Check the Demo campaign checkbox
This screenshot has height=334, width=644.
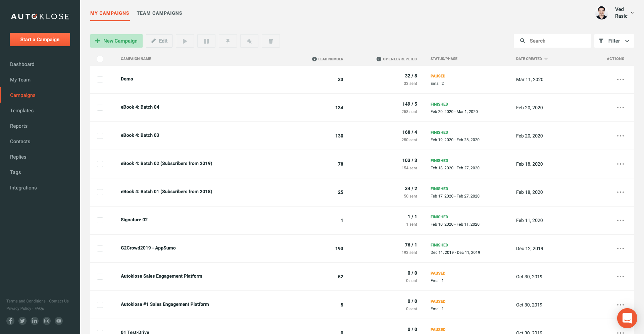coord(100,79)
